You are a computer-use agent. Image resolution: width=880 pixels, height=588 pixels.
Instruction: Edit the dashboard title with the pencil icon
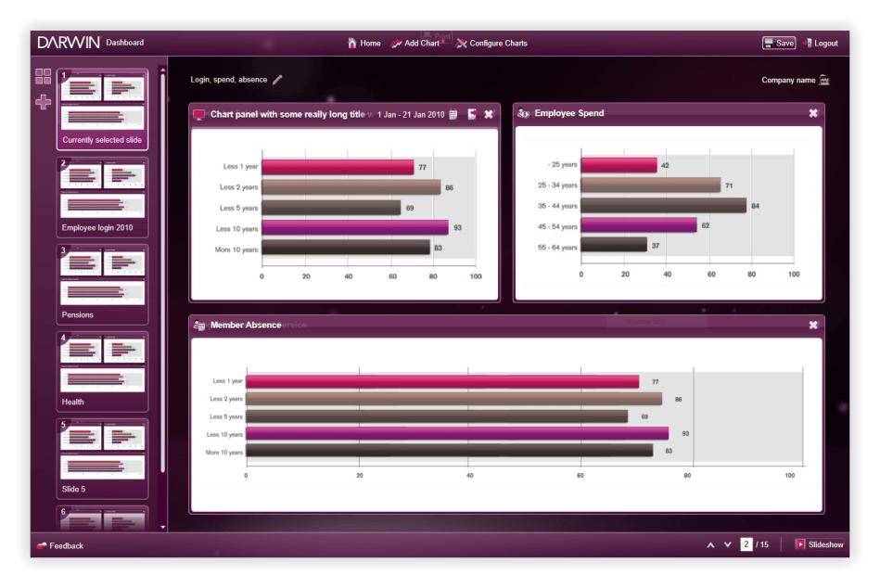pyautogui.click(x=276, y=80)
